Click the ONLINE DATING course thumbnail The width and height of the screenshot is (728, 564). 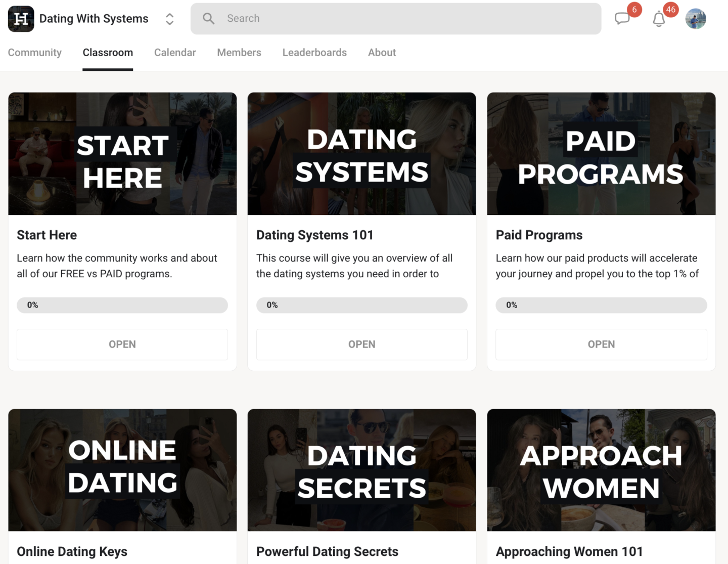click(122, 470)
